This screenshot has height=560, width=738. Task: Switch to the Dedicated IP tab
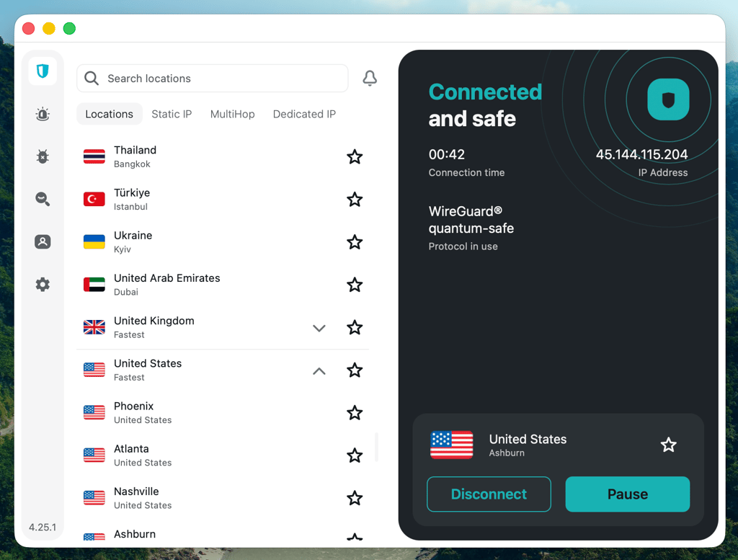[305, 114]
